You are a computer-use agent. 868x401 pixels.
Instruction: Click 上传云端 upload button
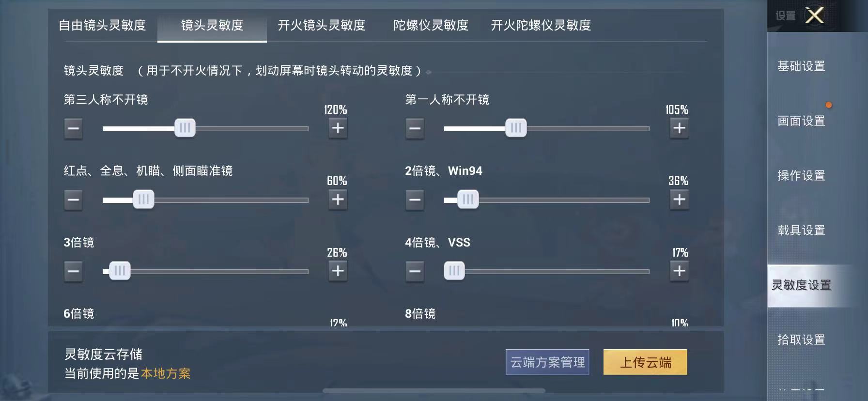click(645, 362)
